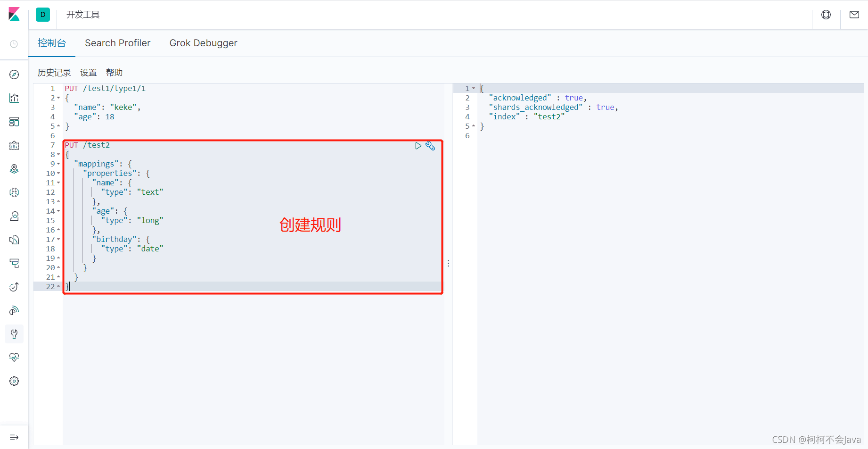Viewport: 868px width, 449px height.
Task: Open Management gear icon in sidebar
Action: 14,381
